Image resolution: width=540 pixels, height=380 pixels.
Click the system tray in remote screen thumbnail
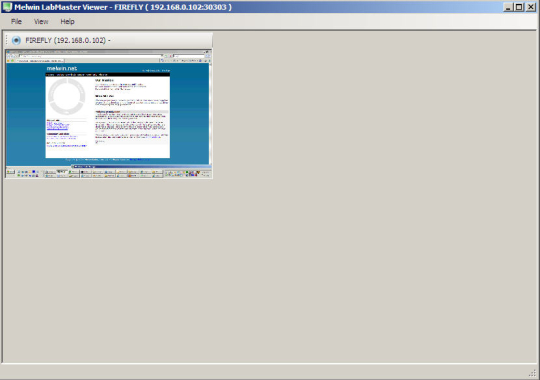[188, 173]
